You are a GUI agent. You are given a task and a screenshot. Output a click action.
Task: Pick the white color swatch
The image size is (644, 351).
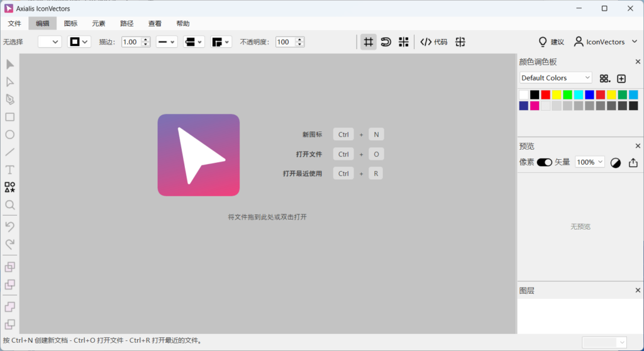pos(524,95)
